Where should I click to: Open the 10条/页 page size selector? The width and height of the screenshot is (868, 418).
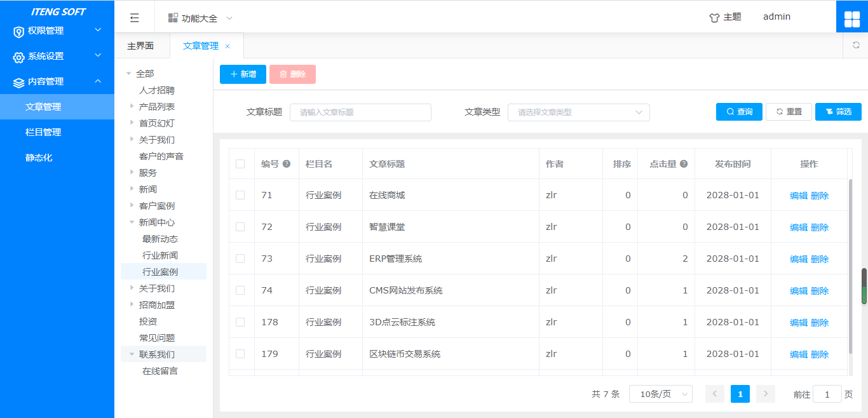click(x=660, y=394)
